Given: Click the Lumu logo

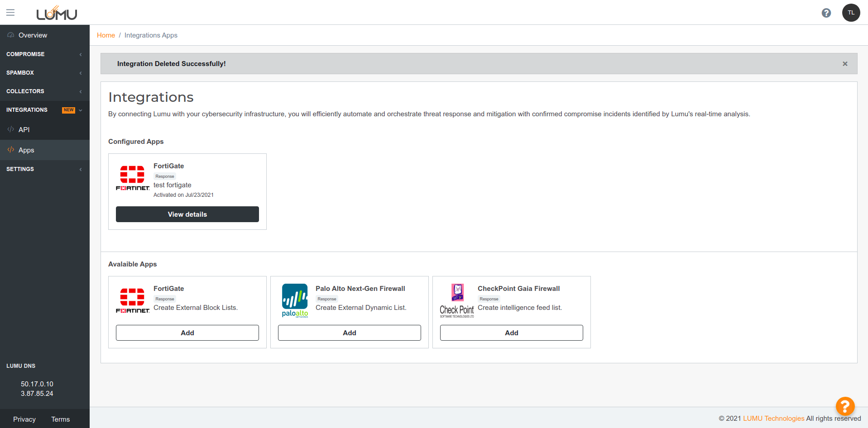Looking at the screenshot, I should click(57, 13).
